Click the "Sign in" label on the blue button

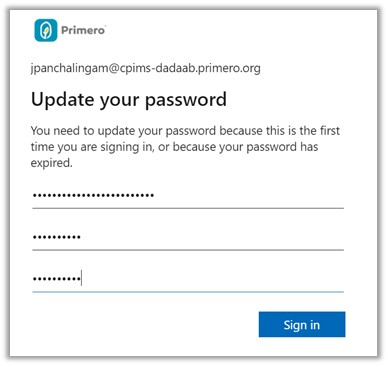pos(302,325)
